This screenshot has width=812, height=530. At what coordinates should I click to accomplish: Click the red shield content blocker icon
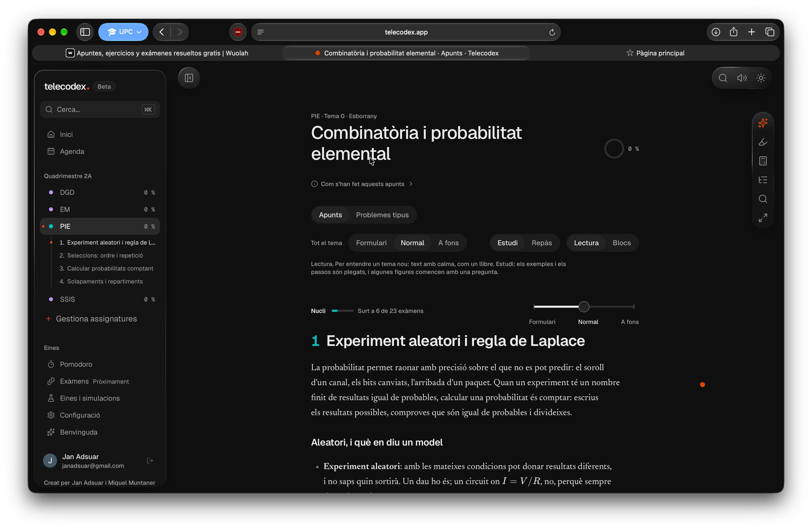pos(238,32)
